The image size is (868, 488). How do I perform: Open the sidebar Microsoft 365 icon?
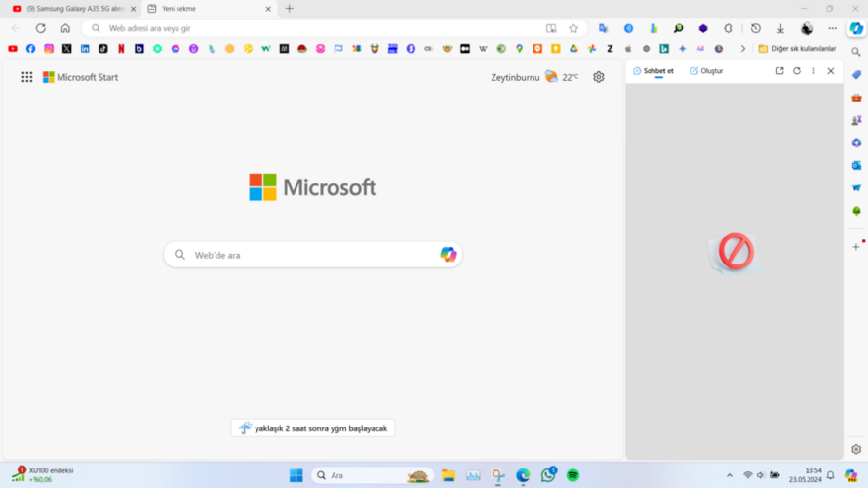(856, 142)
